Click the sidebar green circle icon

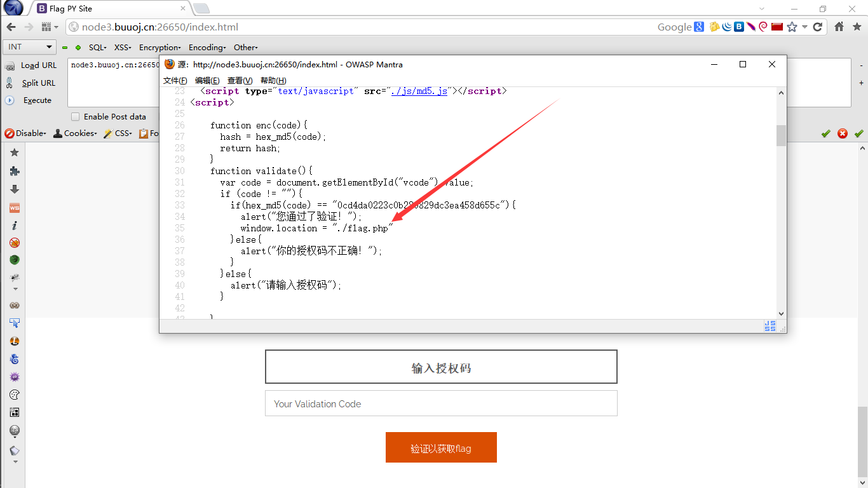coord(15,260)
